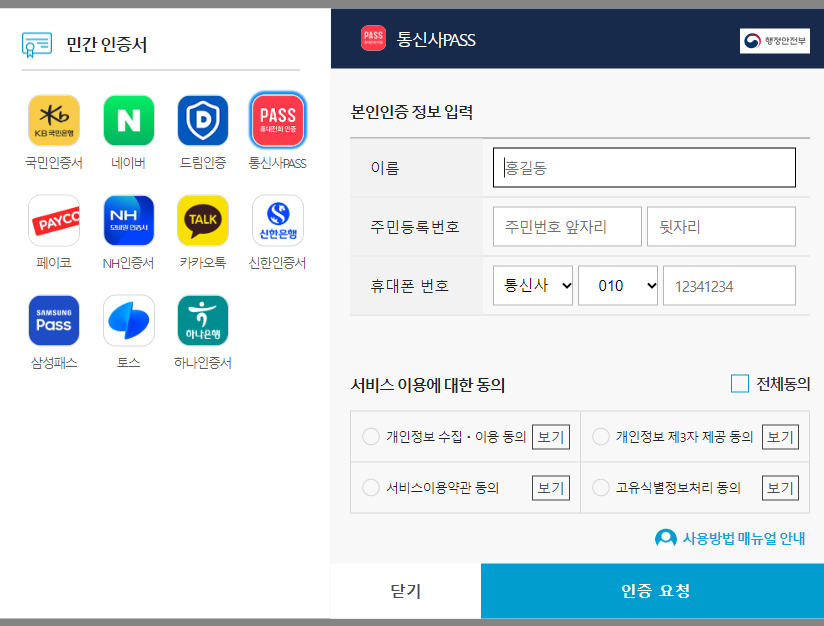Choose the Naver (네이버) certificate icon
The height and width of the screenshot is (626, 824).
(129, 120)
